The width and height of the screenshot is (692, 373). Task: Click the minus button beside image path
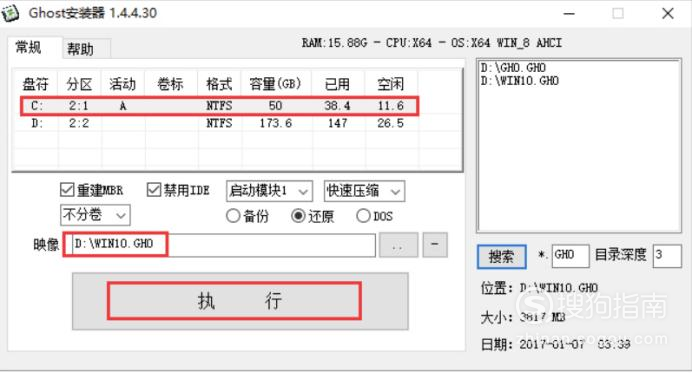coord(435,245)
